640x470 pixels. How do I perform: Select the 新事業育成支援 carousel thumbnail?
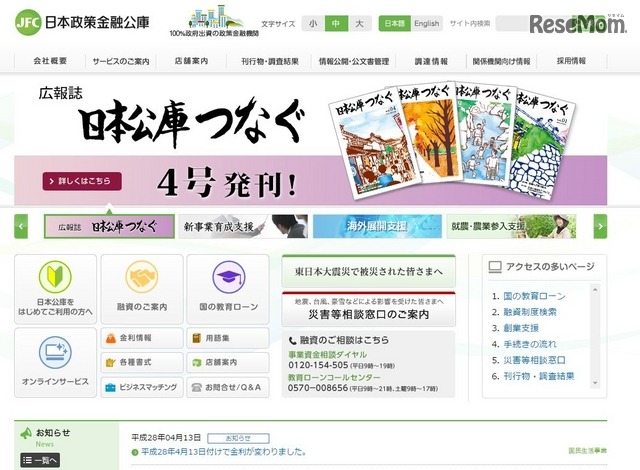pyautogui.click(x=243, y=226)
